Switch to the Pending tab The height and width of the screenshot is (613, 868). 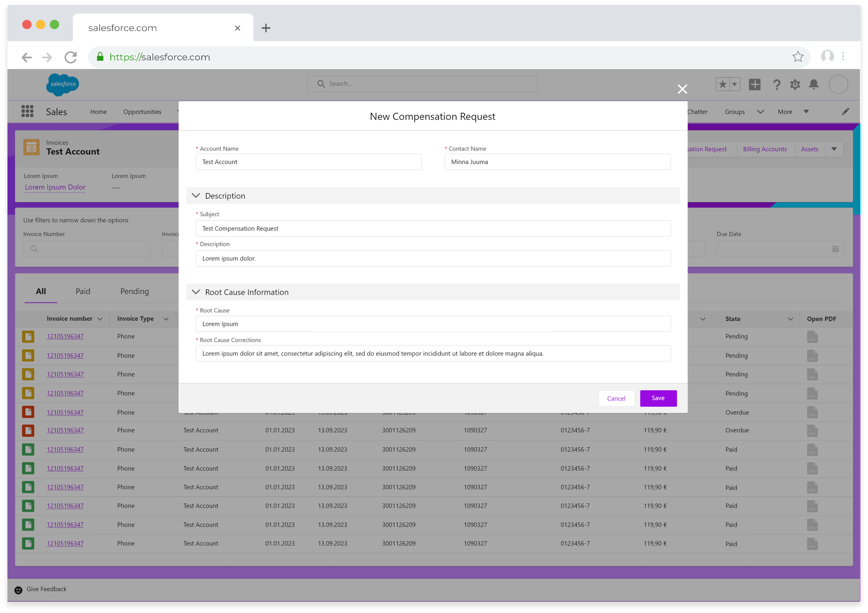(x=134, y=291)
